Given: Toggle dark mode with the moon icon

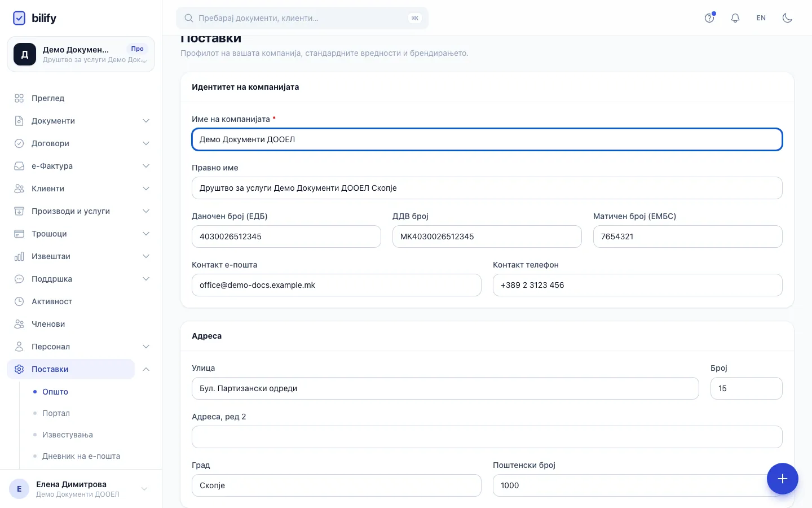Looking at the screenshot, I should pos(787,18).
